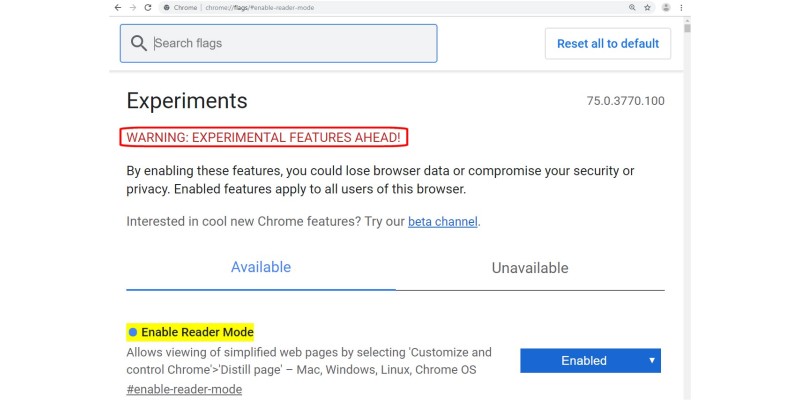Image resolution: width=800 pixels, height=400 pixels.
Task: Click the magnifier icon in the flags search box
Action: [x=138, y=43]
